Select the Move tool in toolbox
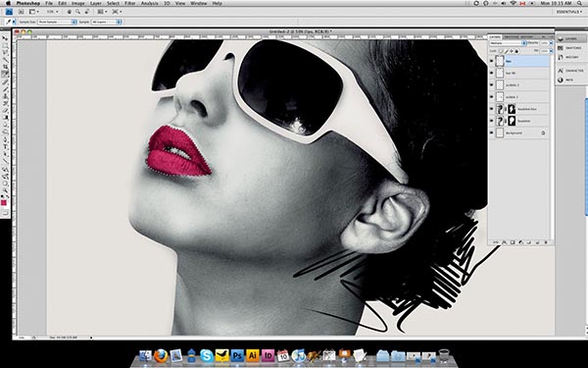The image size is (588, 368). coord(6,38)
